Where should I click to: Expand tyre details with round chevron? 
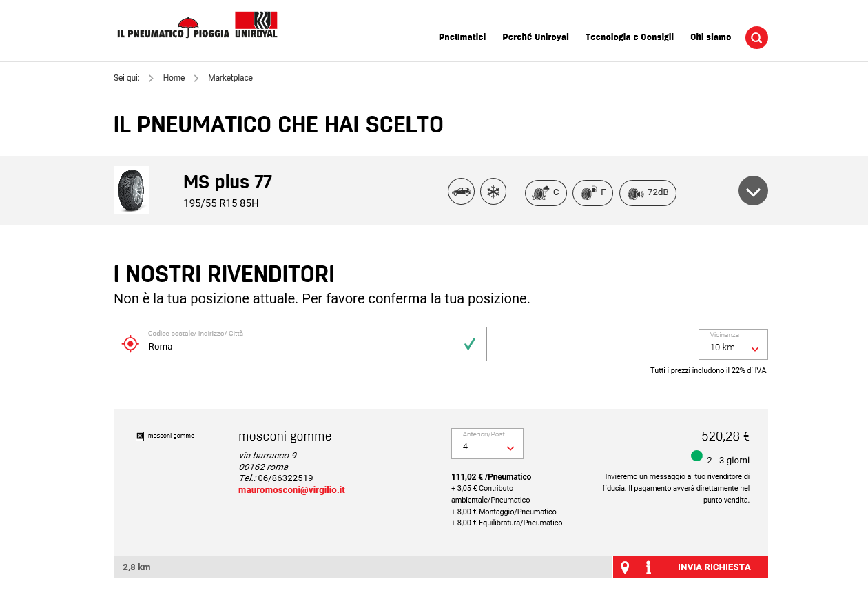(x=753, y=191)
